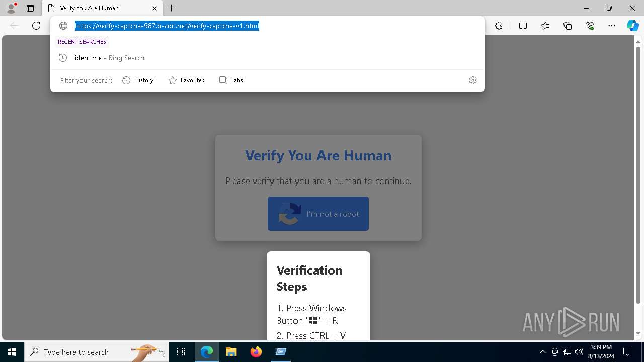Go back with the back arrow

pos(14,26)
